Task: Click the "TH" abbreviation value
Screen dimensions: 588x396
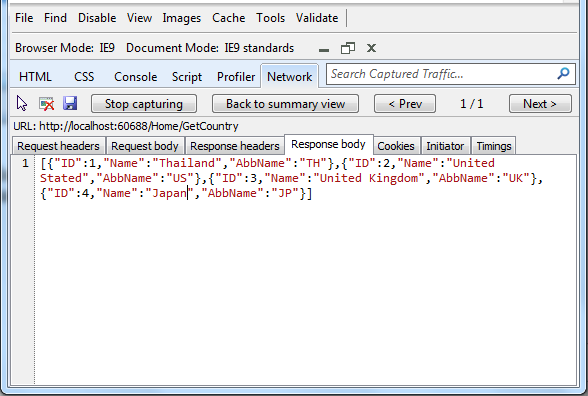Action: pyautogui.click(x=313, y=163)
